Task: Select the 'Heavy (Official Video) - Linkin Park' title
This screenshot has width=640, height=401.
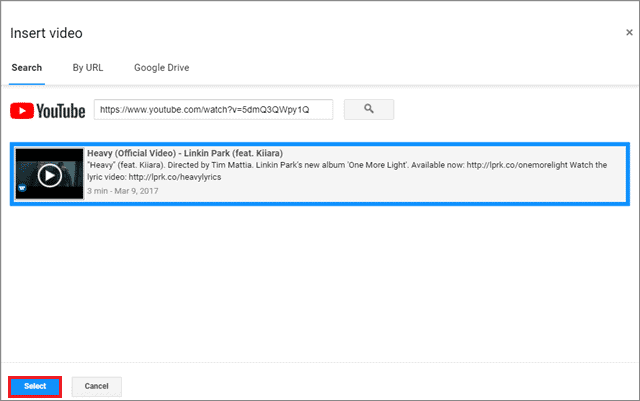Action: [x=185, y=153]
